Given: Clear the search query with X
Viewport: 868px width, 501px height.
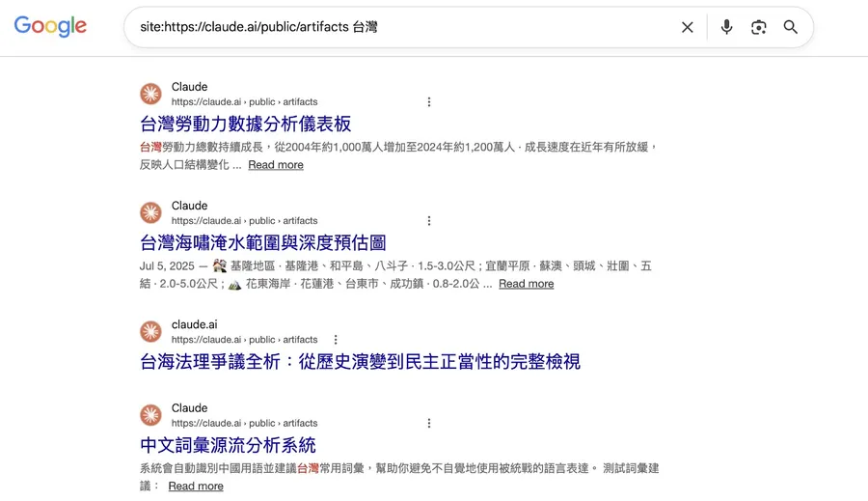Looking at the screenshot, I should 687,27.
